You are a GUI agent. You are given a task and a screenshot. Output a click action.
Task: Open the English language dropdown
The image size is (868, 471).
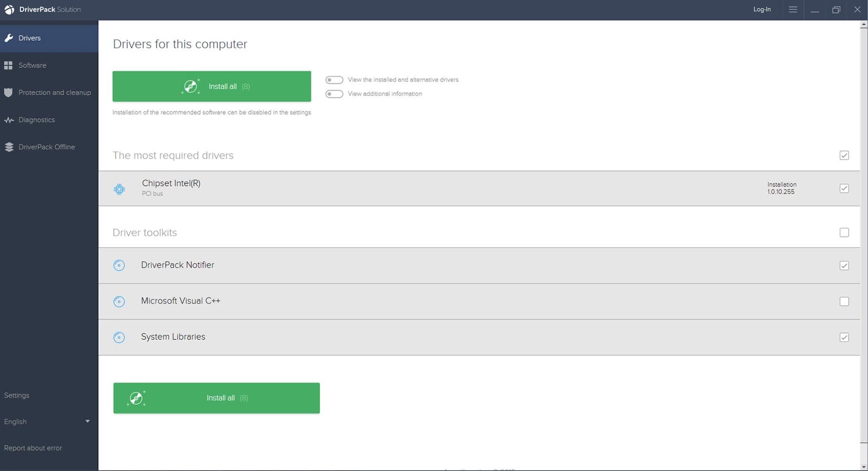(47, 422)
